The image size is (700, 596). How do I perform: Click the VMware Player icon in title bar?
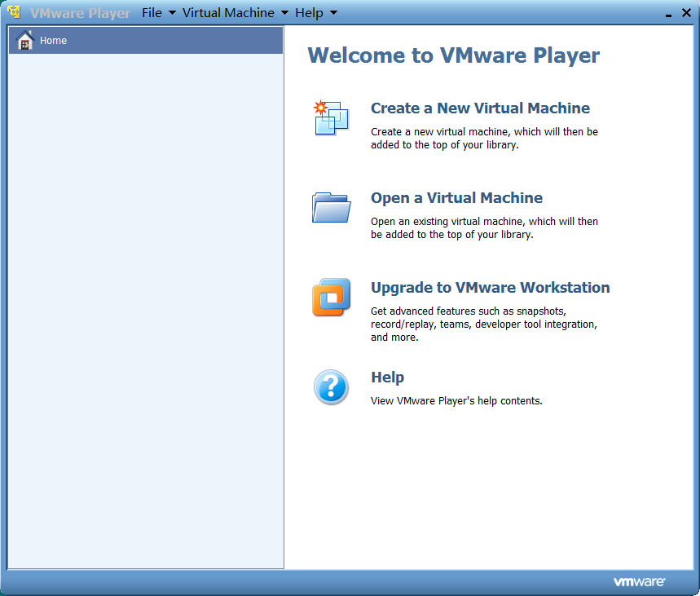pyautogui.click(x=15, y=13)
